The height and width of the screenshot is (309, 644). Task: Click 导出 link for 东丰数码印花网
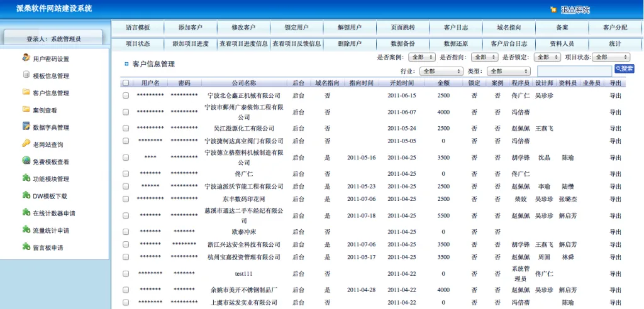pyautogui.click(x=615, y=199)
